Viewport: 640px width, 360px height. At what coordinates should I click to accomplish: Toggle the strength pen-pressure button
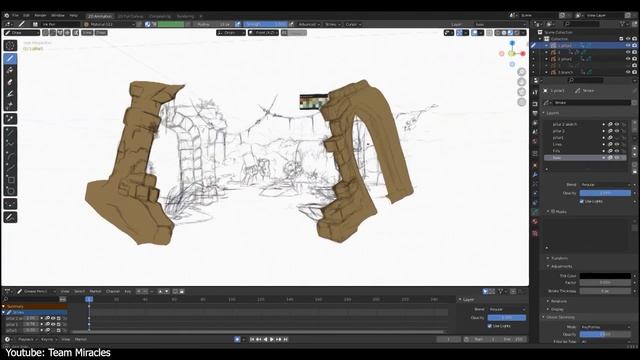click(291, 24)
